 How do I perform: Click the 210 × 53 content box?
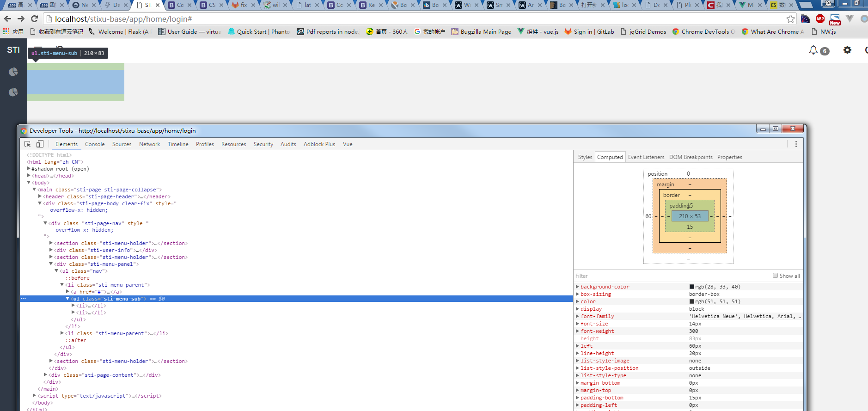point(690,216)
